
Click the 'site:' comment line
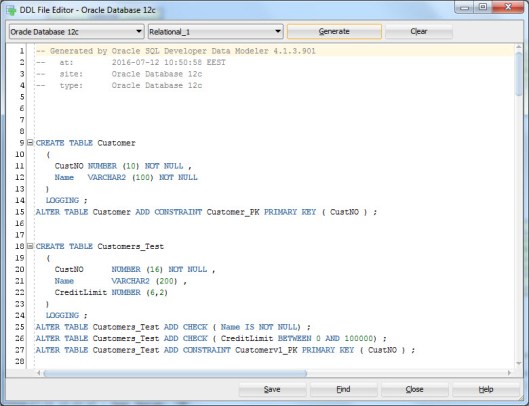pos(119,74)
